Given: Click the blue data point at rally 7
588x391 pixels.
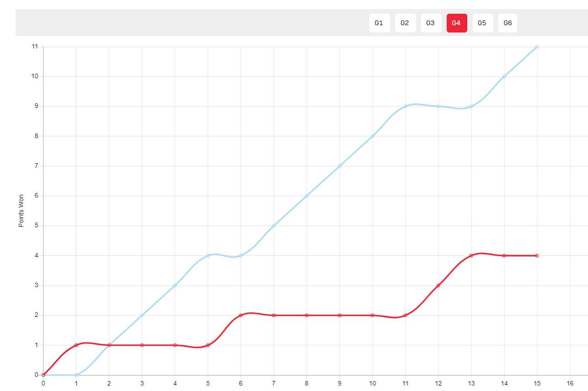Looking at the screenshot, I should coord(274,225).
